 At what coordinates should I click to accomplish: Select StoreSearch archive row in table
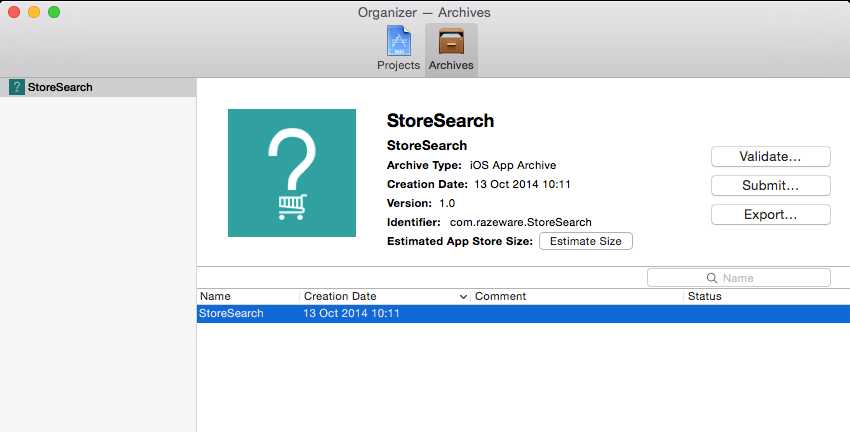[523, 313]
